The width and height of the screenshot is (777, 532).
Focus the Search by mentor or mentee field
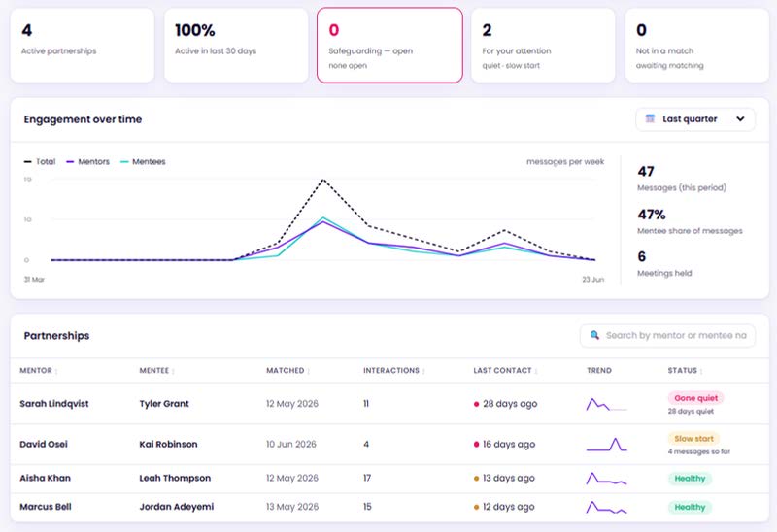[667, 336]
